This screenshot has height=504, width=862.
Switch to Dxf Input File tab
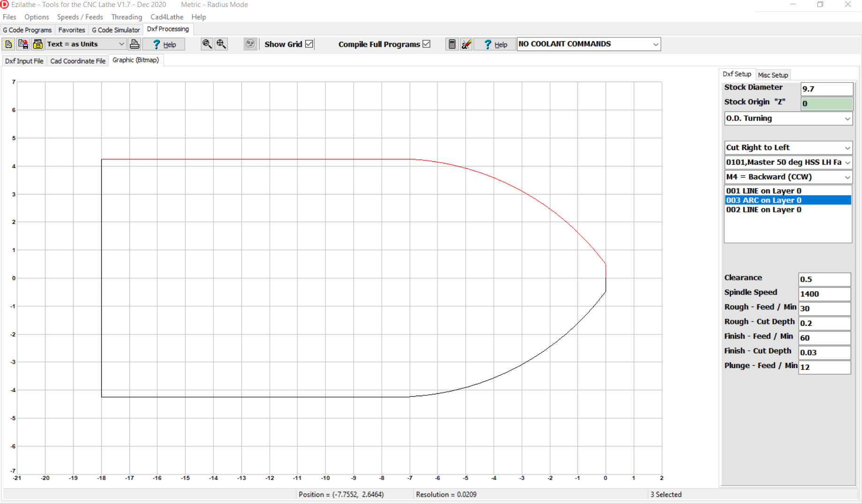coord(24,61)
